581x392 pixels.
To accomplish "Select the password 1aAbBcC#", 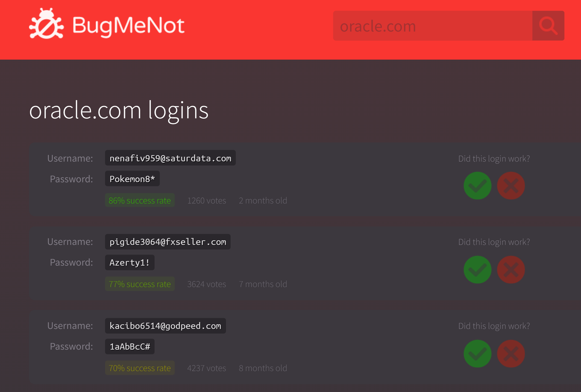I will [x=129, y=346].
